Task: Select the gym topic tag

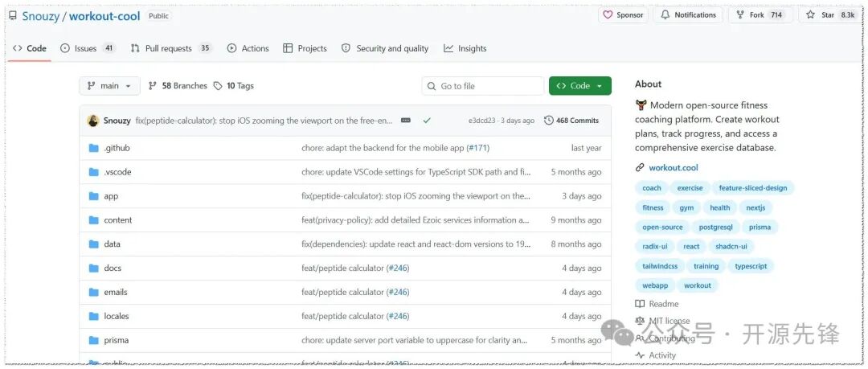Action: (x=686, y=207)
